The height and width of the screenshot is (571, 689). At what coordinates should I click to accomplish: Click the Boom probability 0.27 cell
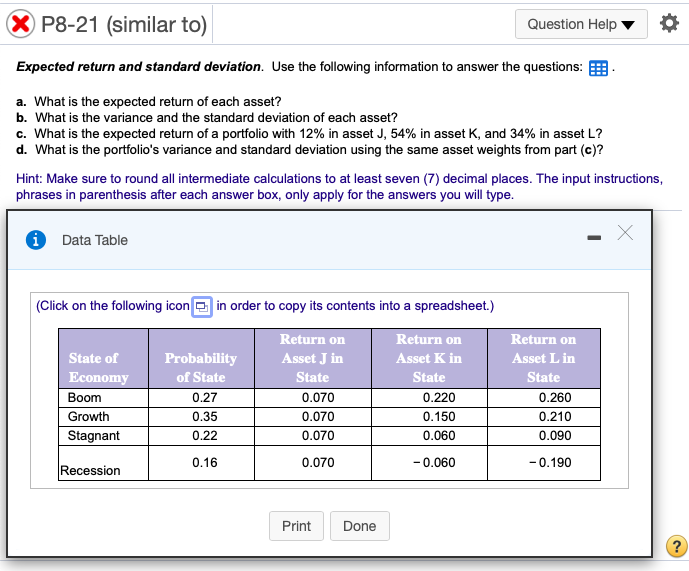204,398
